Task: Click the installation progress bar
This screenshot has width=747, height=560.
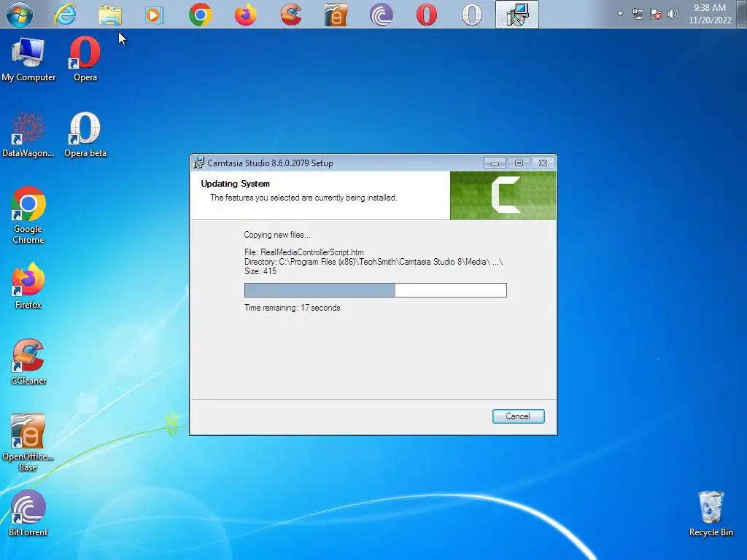Action: click(x=376, y=290)
